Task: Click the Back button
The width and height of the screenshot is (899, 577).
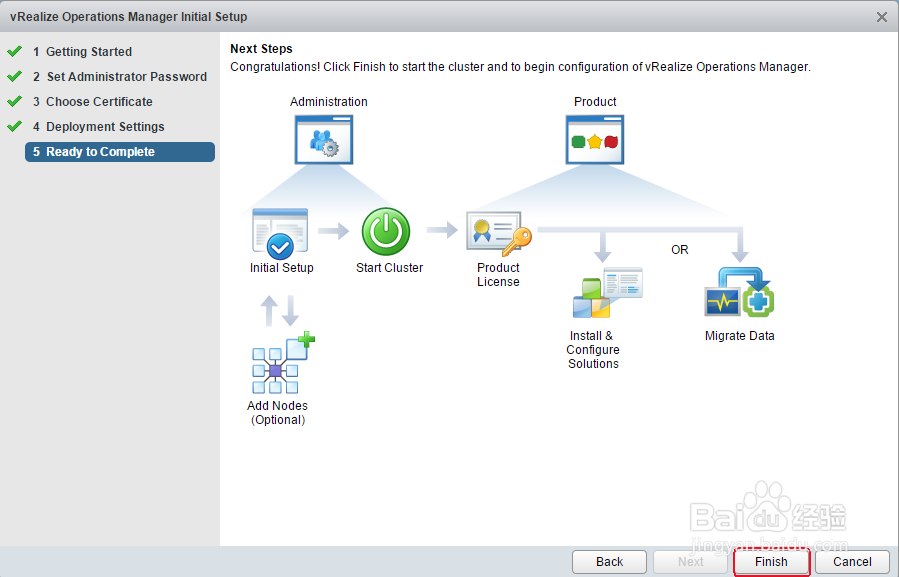Action: 609,562
